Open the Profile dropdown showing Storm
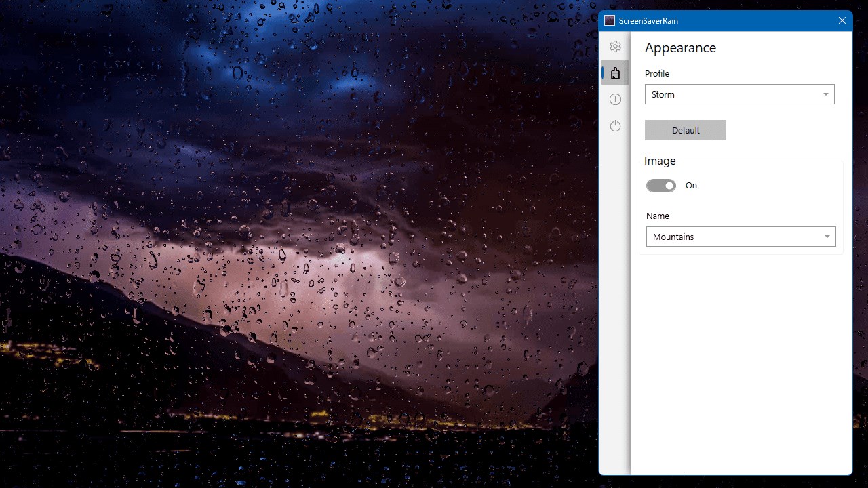This screenshot has height=488, width=868. 739,94
